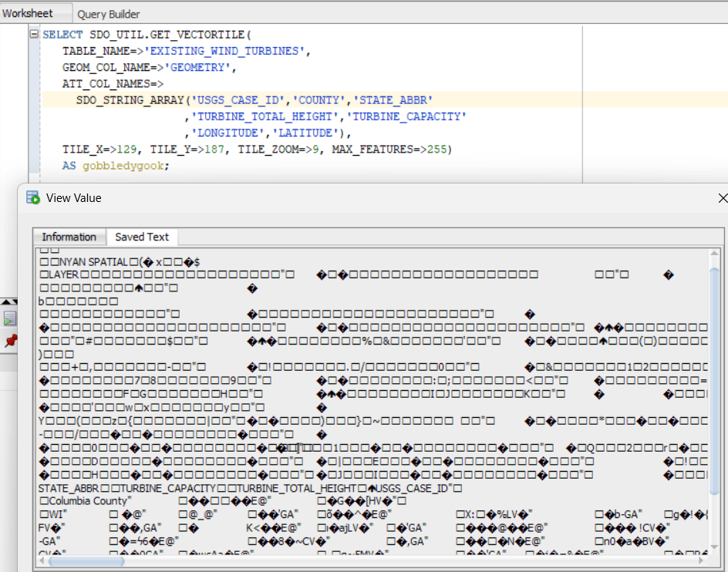Click the 'USGS_CASE_ID' string in the query
The height and width of the screenshot is (572, 728).
click(238, 100)
